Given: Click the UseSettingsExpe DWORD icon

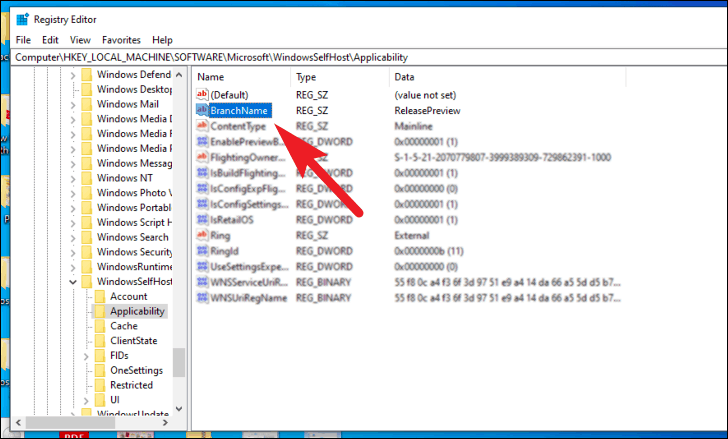Looking at the screenshot, I should [x=202, y=266].
